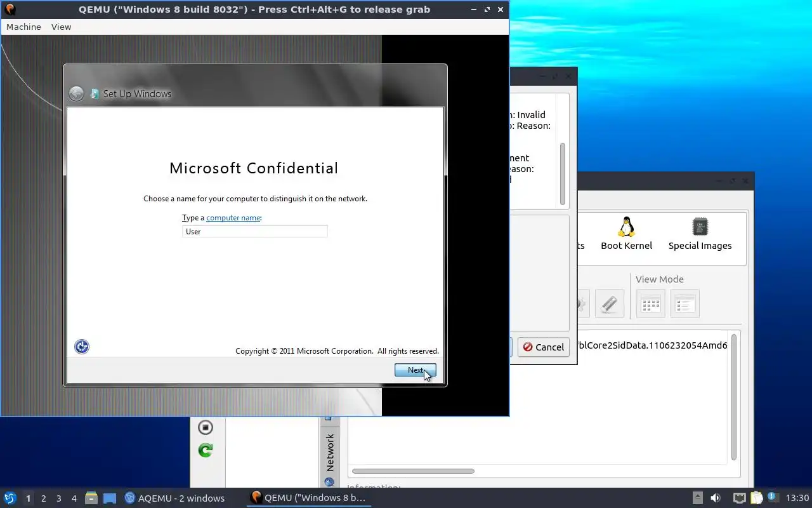
Task: Open the network tray icon
Action: 740,498
